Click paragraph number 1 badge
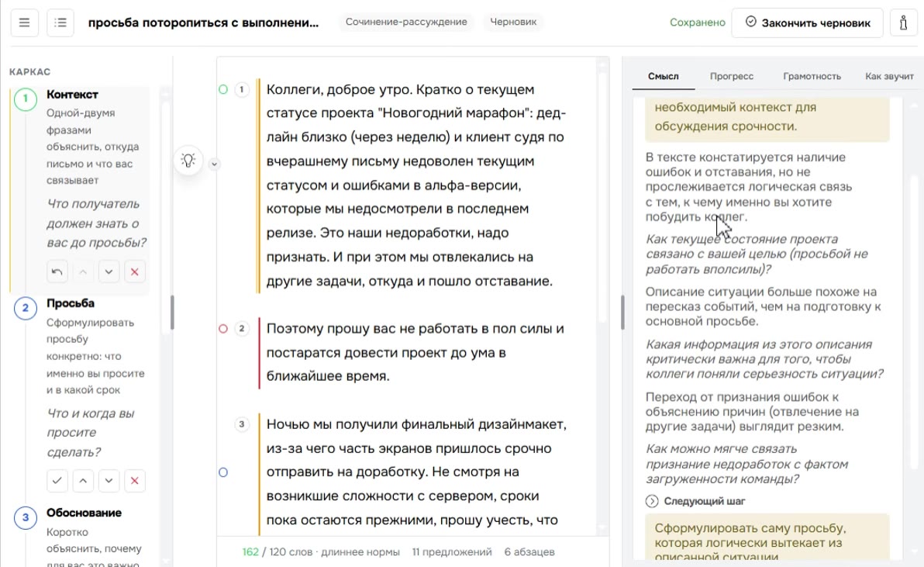The height and width of the screenshot is (567, 924). tap(242, 90)
